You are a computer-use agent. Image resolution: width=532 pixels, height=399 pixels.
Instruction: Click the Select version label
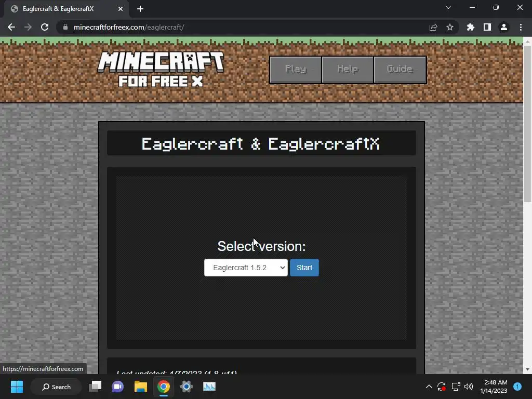[261, 246]
